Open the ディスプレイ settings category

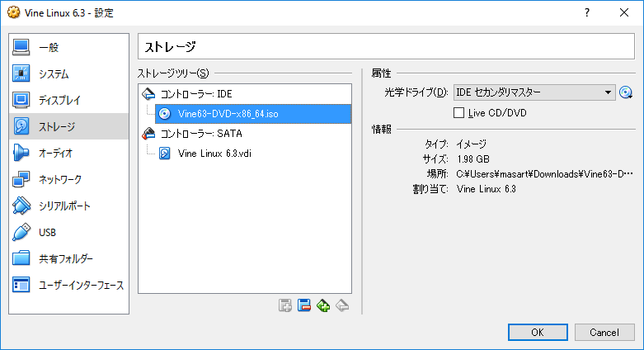[x=68, y=100]
